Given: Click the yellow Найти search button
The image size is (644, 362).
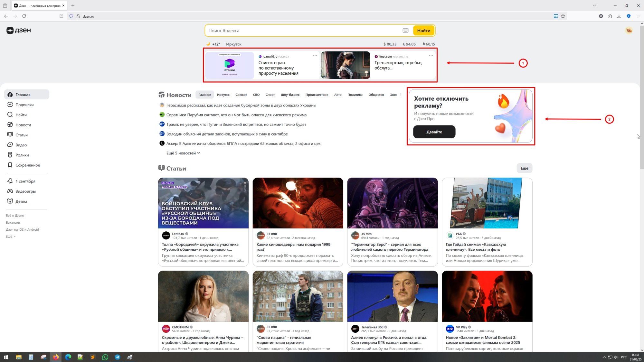Looking at the screenshot, I should click(x=423, y=30).
